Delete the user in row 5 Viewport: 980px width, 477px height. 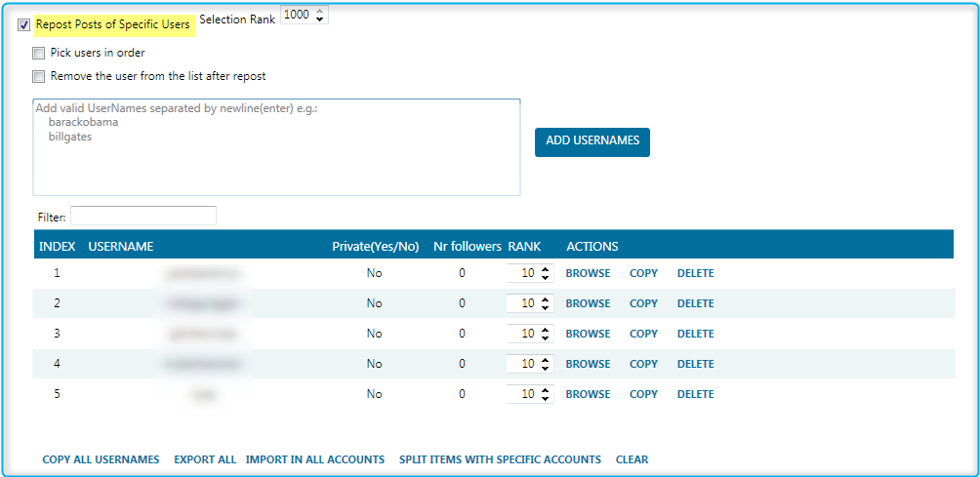click(x=695, y=394)
